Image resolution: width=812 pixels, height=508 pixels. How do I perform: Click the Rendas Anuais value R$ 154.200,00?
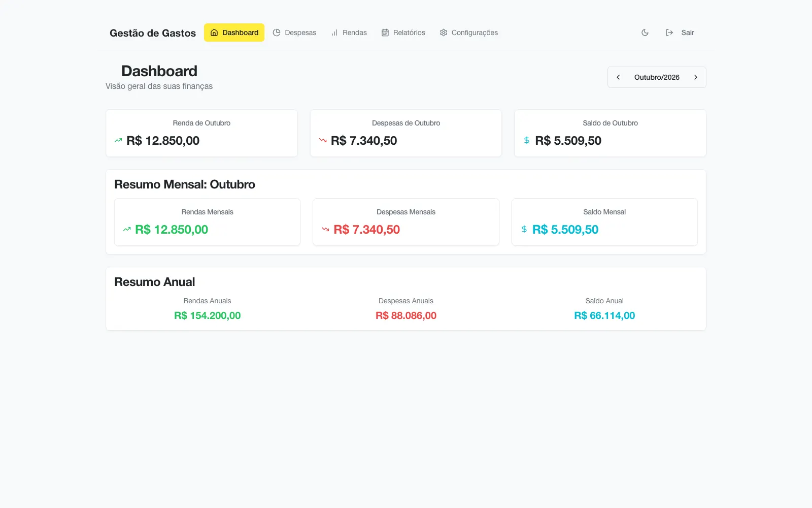pos(207,315)
